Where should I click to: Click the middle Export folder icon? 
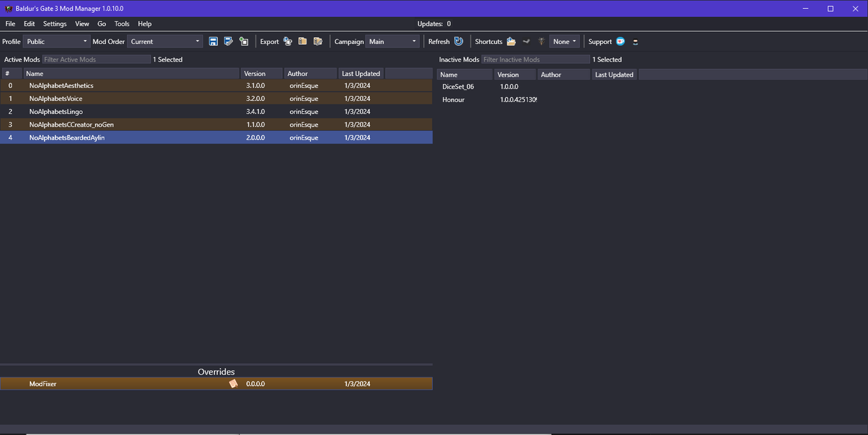coord(302,41)
